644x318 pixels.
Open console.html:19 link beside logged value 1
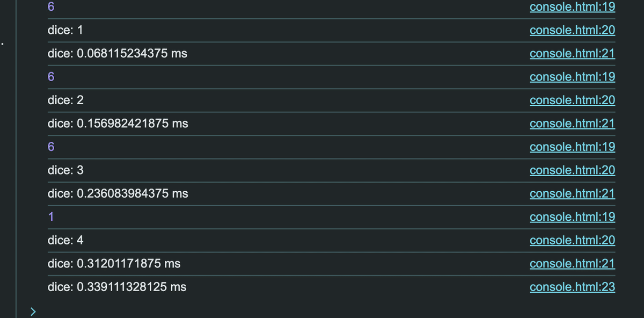pos(572,217)
